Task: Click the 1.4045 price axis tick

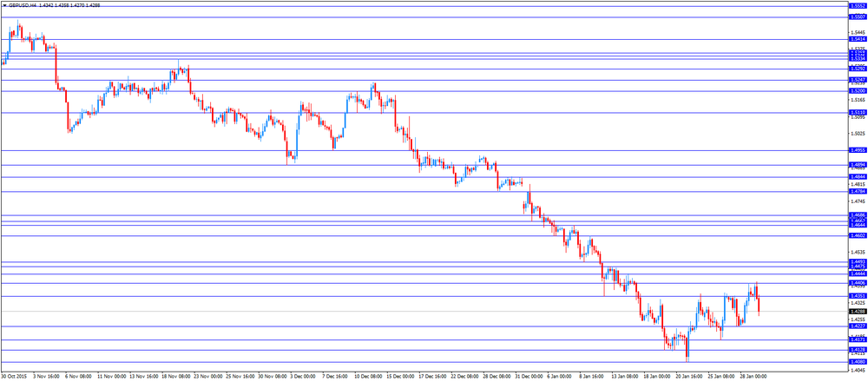Action: pyautogui.click(x=858, y=371)
